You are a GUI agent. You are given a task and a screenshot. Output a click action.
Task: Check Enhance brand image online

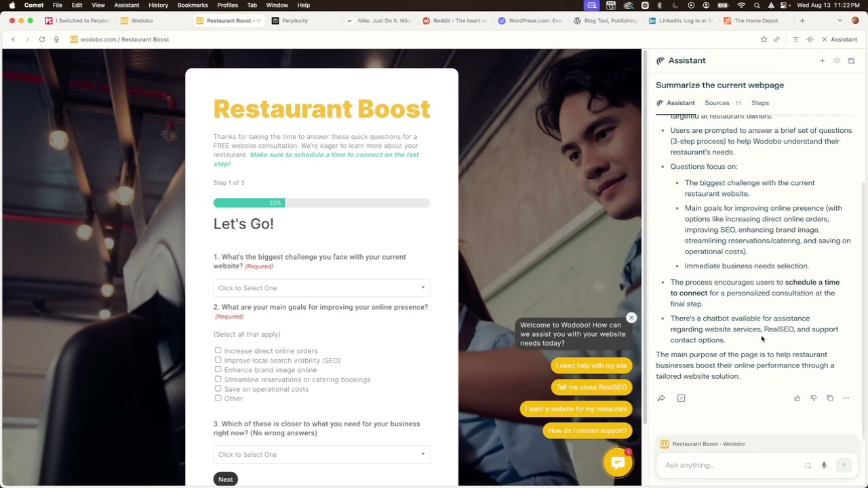point(218,369)
